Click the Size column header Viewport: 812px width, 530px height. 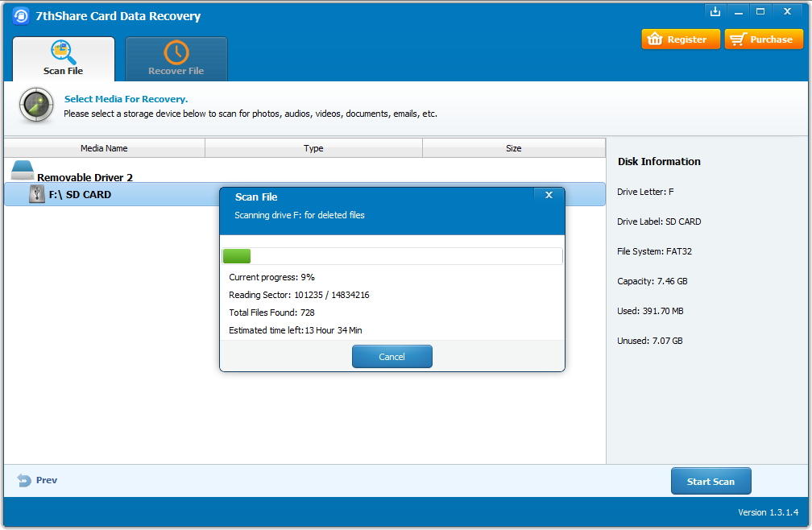[x=514, y=148]
